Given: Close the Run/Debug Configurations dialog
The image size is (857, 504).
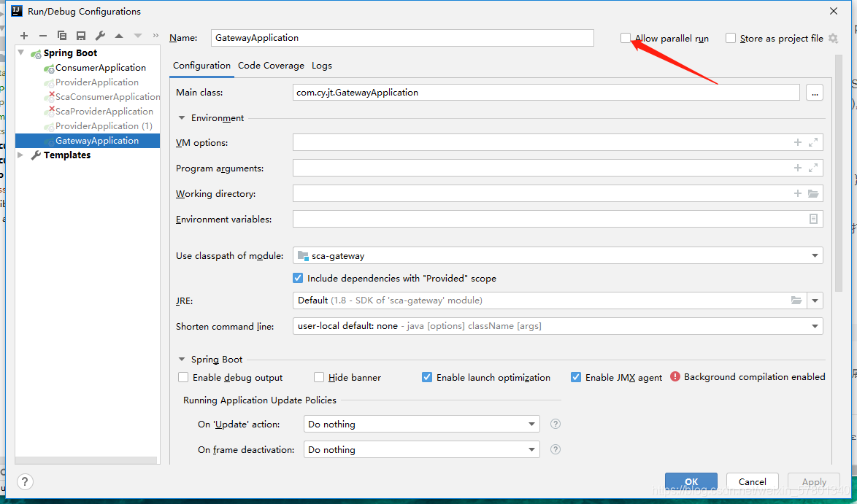Looking at the screenshot, I should pos(834,11).
